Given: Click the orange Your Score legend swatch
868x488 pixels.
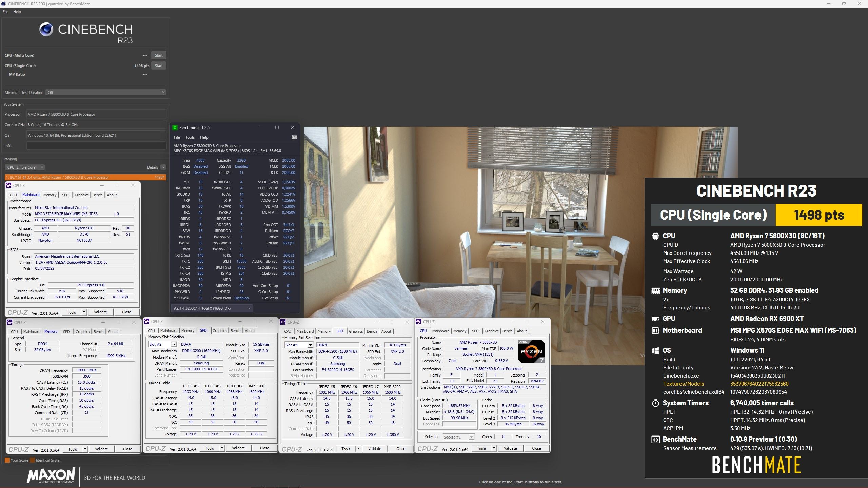Looking at the screenshot, I should tap(7, 460).
